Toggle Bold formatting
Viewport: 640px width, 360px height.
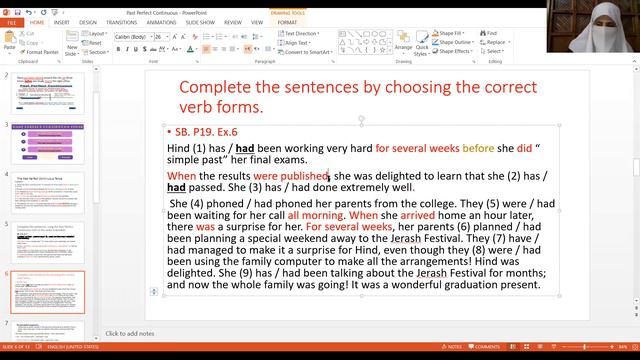[118, 49]
